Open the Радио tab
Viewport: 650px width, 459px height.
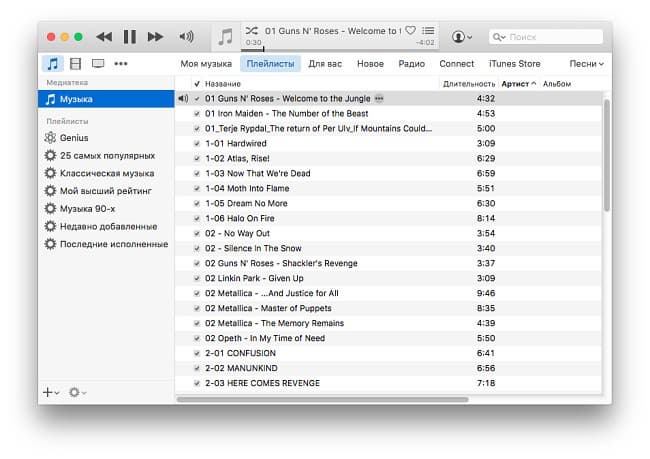point(411,64)
